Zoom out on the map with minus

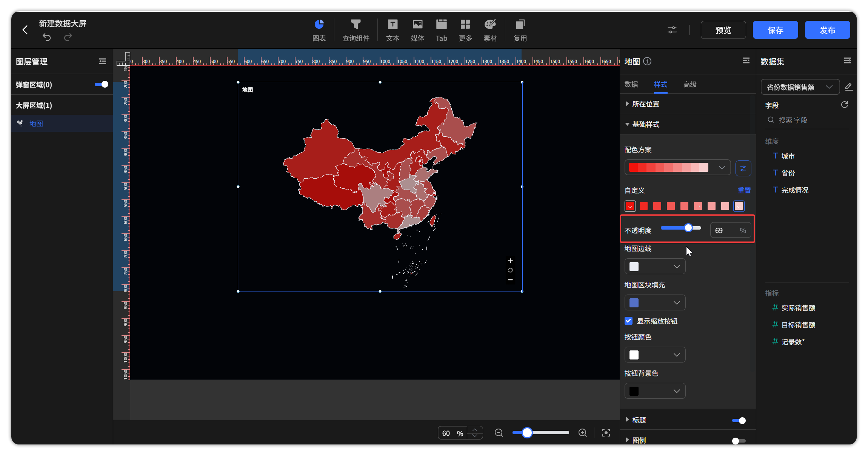tap(510, 279)
